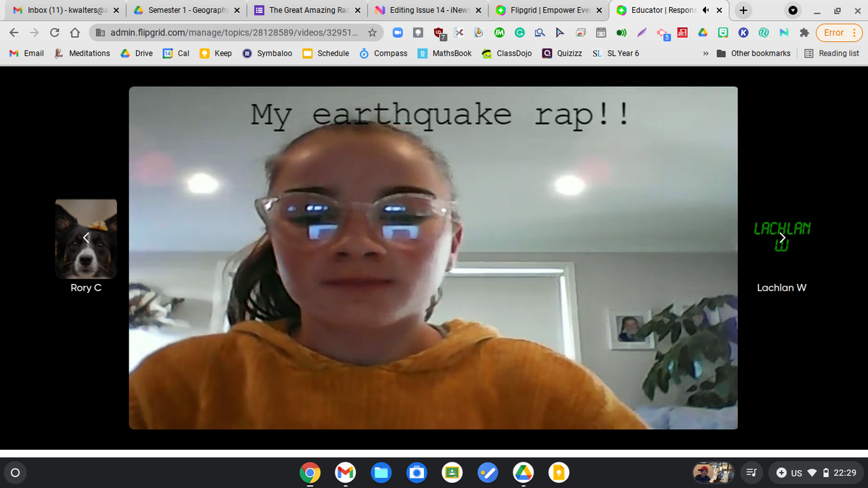Open Gmail from the ChromeOS shelf

pos(345,473)
